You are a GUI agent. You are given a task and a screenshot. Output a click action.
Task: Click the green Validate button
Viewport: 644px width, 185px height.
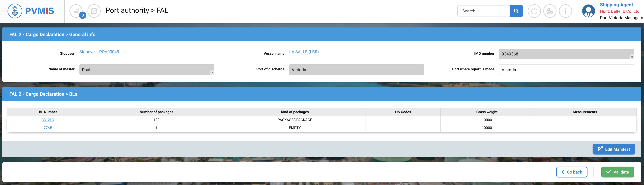point(617,172)
